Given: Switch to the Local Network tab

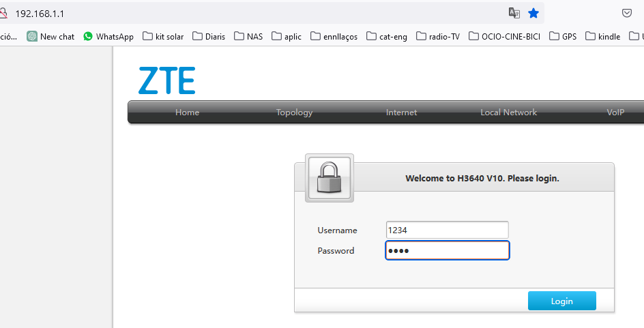Looking at the screenshot, I should tap(508, 113).
